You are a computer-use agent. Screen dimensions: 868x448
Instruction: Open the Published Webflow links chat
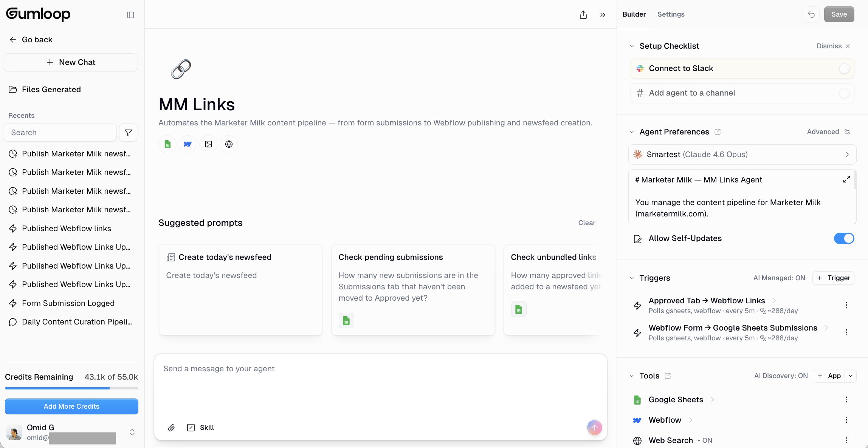[x=67, y=229]
